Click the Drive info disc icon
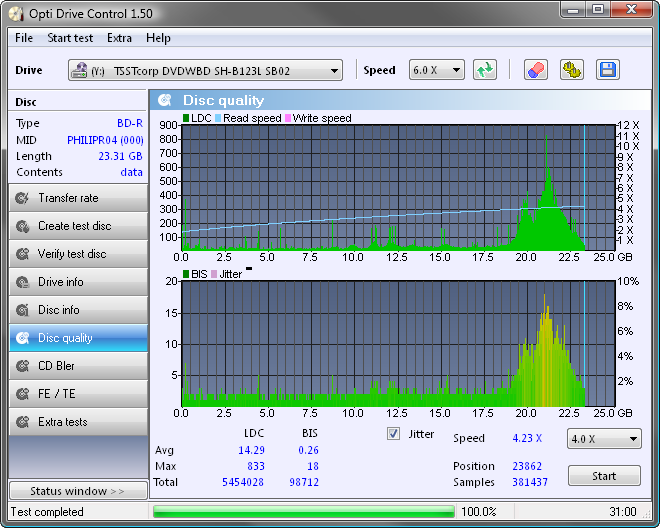Screen dimensions: 660x528 22,282
